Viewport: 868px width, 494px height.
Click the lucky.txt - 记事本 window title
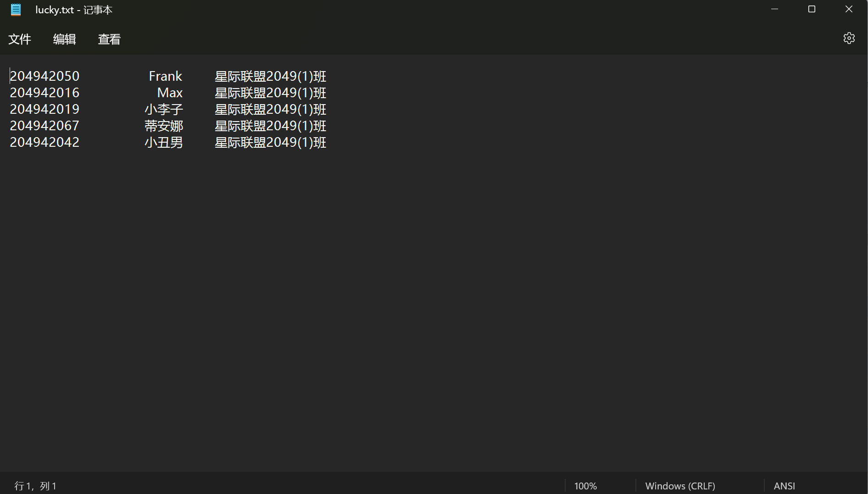pos(74,10)
